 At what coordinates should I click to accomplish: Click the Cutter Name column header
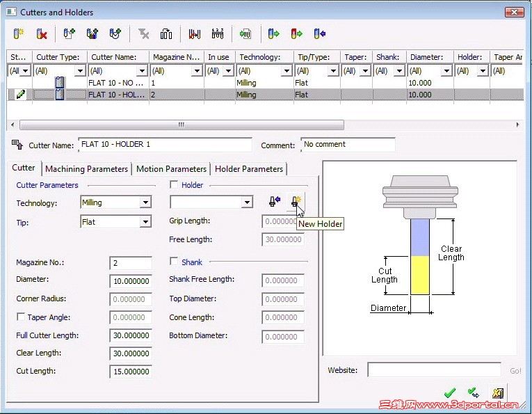[118, 57]
